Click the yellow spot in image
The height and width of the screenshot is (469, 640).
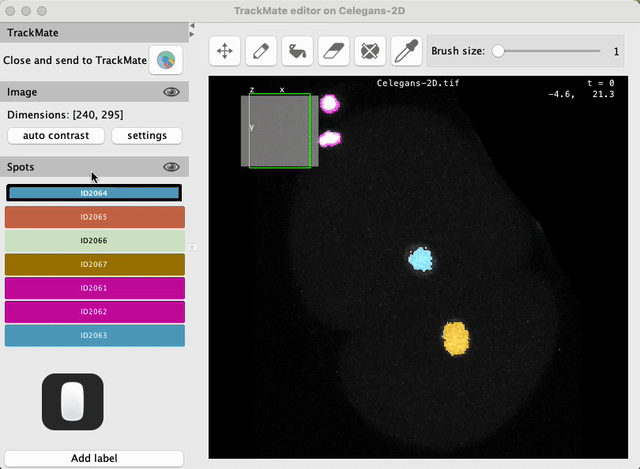pyautogui.click(x=456, y=338)
